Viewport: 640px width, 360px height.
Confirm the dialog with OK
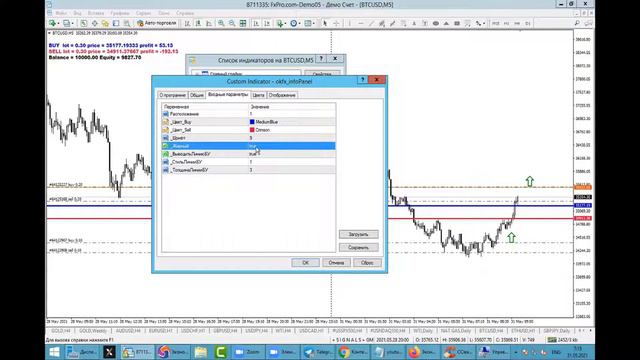(305, 262)
